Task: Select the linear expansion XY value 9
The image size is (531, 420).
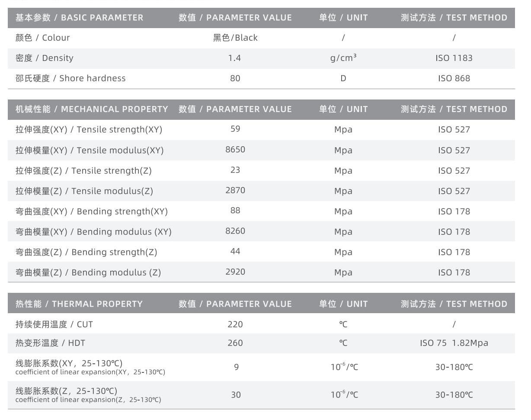Action: click(x=236, y=367)
